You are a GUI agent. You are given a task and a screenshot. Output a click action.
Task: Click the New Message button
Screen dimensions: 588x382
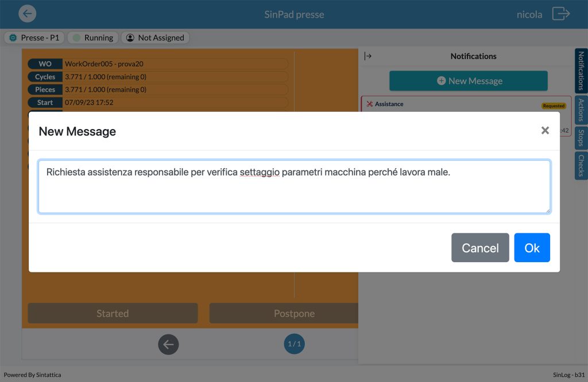point(469,81)
